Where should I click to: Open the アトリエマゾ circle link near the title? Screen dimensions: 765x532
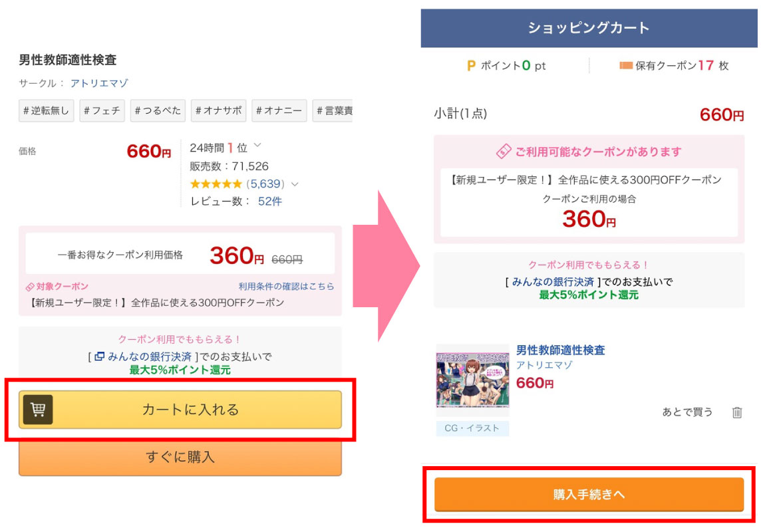click(99, 83)
